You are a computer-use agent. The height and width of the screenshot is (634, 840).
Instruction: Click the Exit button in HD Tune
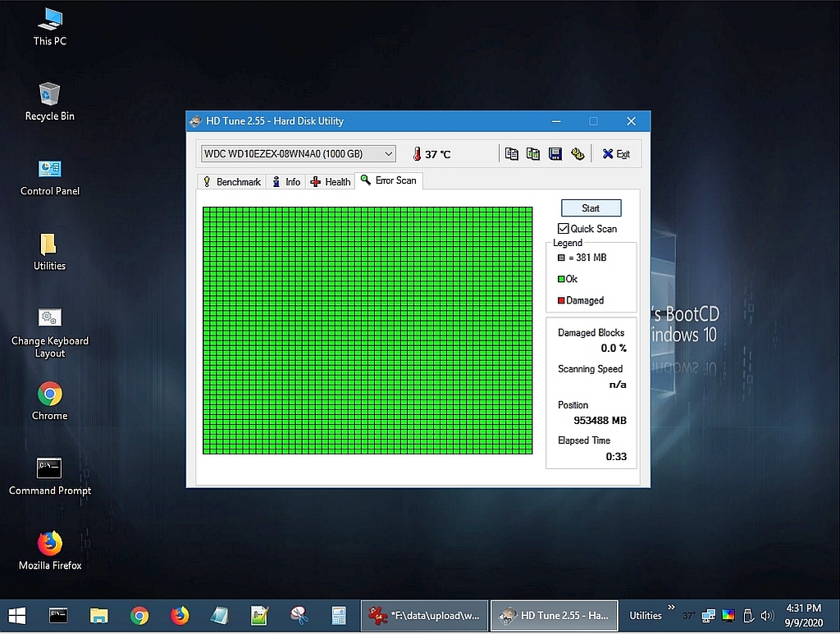(x=616, y=154)
